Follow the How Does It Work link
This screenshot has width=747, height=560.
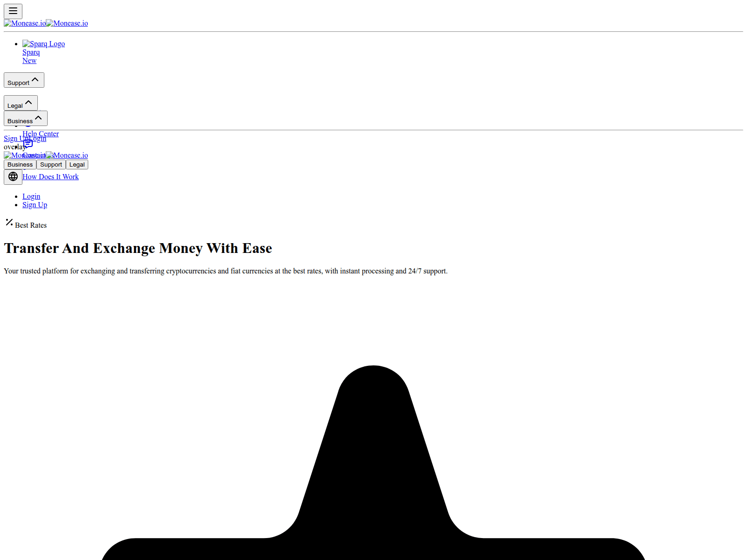pos(50,177)
